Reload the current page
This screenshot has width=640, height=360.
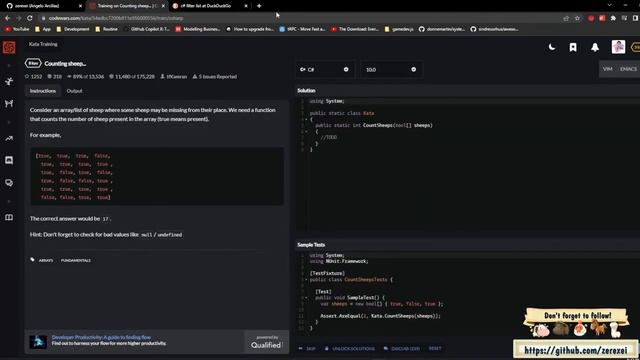(29, 18)
